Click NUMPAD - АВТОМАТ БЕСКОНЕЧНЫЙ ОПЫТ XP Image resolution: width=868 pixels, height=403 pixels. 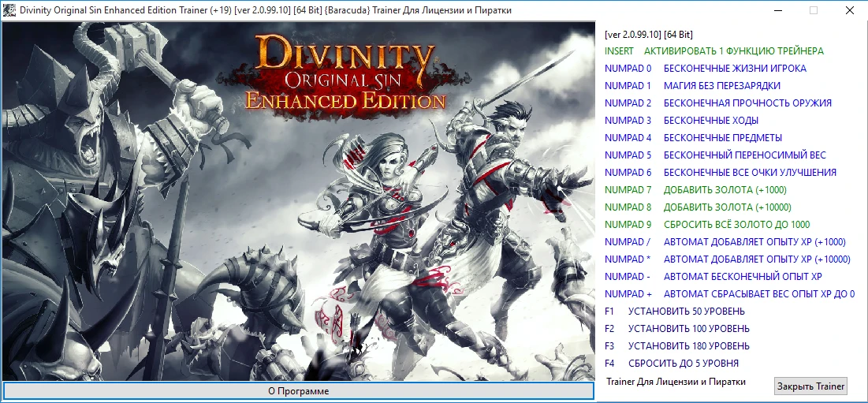pos(713,276)
